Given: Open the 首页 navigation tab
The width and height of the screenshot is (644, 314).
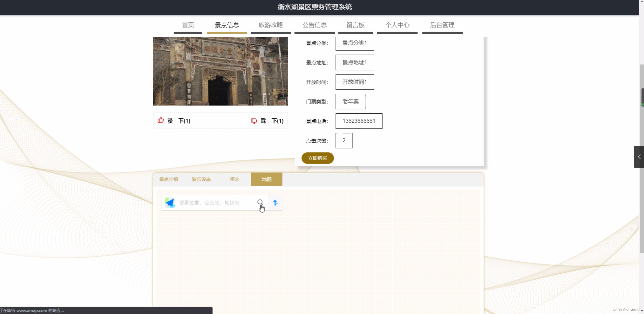Looking at the screenshot, I should pyautogui.click(x=188, y=25).
